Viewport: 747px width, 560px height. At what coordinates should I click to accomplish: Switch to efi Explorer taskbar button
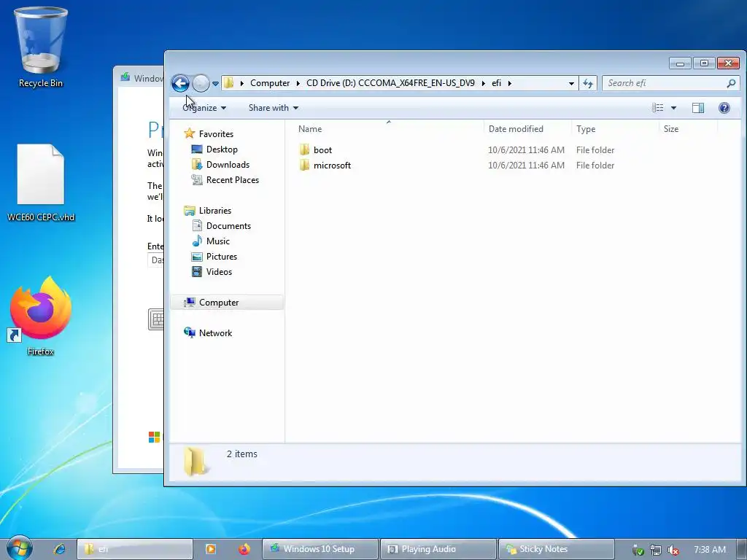click(x=135, y=549)
